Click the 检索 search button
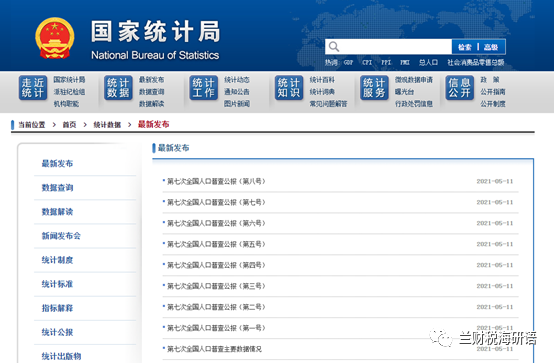 click(465, 47)
